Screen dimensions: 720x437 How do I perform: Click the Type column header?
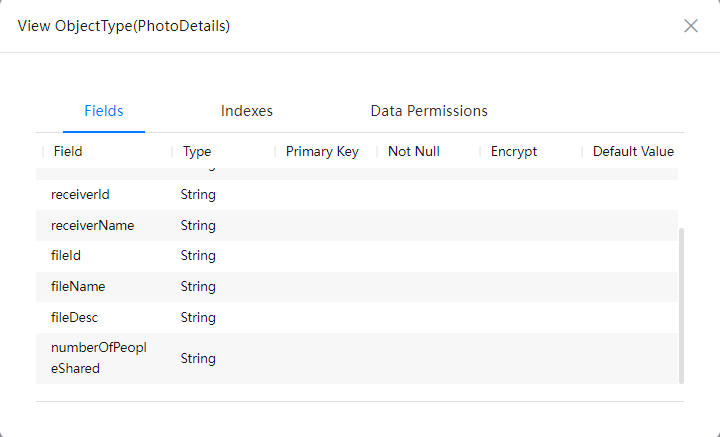(x=197, y=151)
